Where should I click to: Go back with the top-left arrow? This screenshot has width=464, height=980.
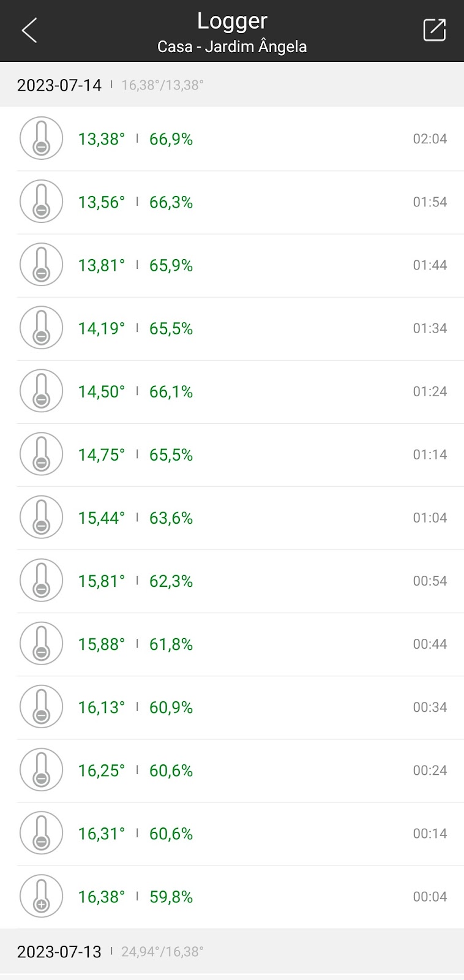point(29,30)
